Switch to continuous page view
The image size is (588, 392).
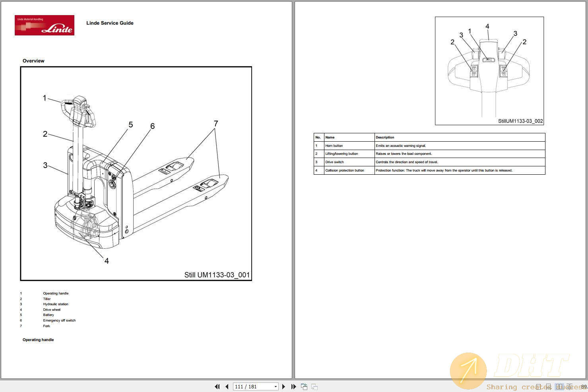(x=549, y=386)
